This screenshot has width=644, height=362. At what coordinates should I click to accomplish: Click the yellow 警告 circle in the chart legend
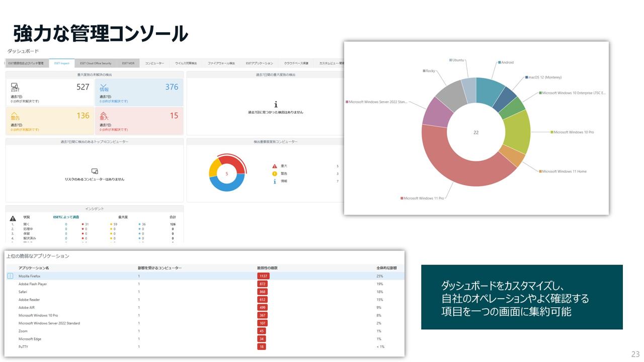pyautogui.click(x=275, y=173)
